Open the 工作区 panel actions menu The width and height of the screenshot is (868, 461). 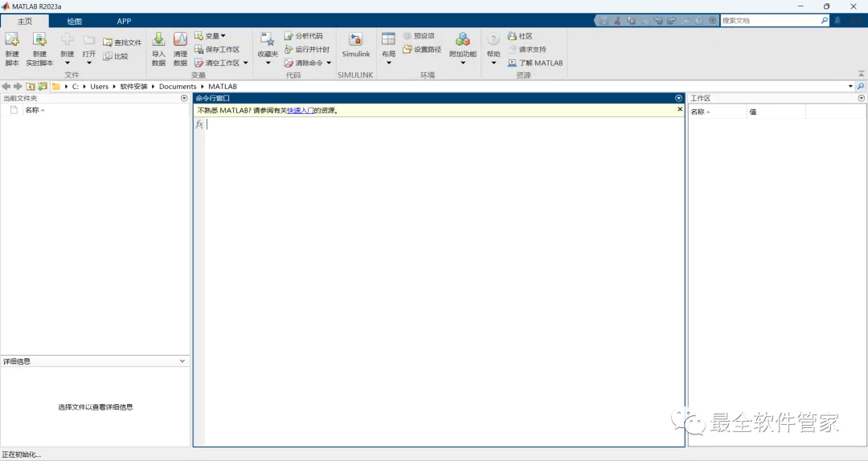coord(862,98)
